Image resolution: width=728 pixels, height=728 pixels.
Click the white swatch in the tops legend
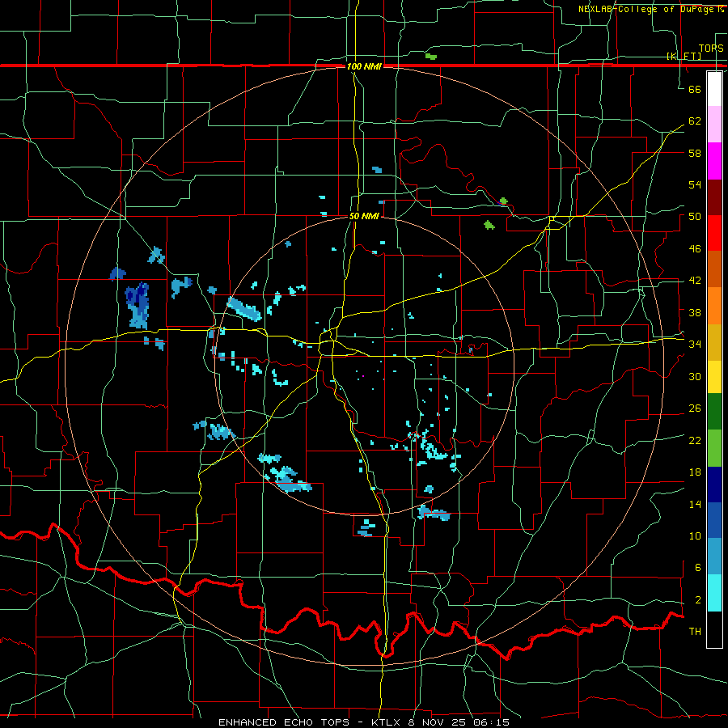[714, 89]
